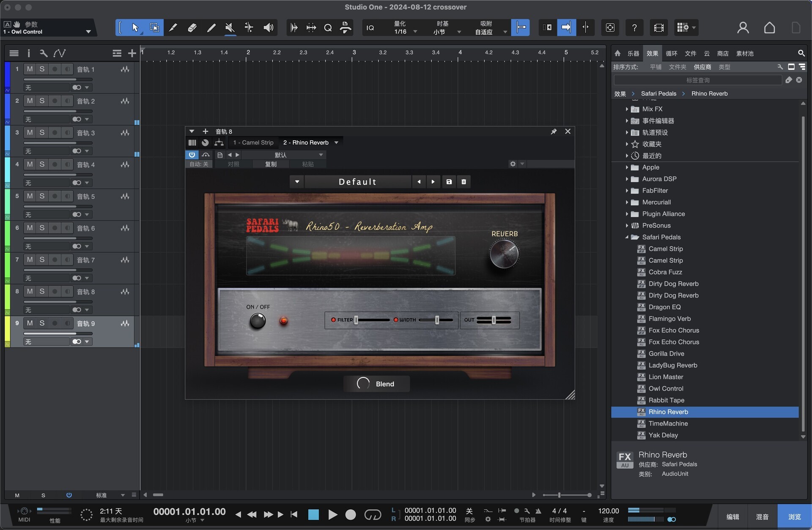Start playback with the play button

333,514
